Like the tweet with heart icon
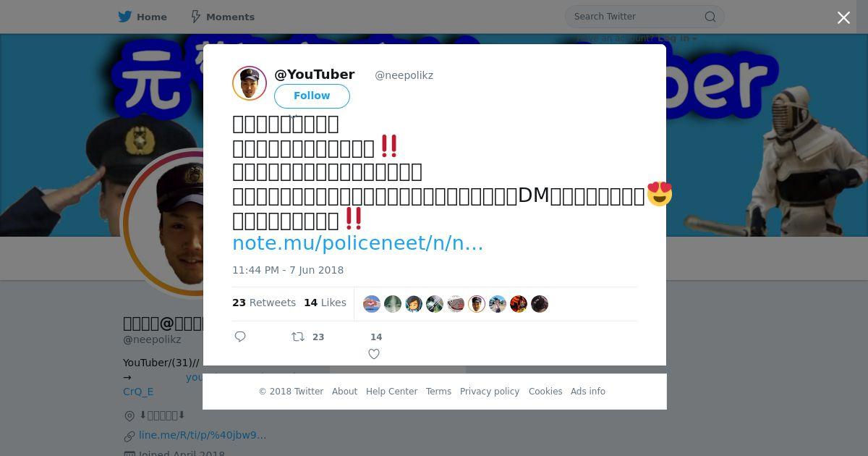 click(x=374, y=354)
